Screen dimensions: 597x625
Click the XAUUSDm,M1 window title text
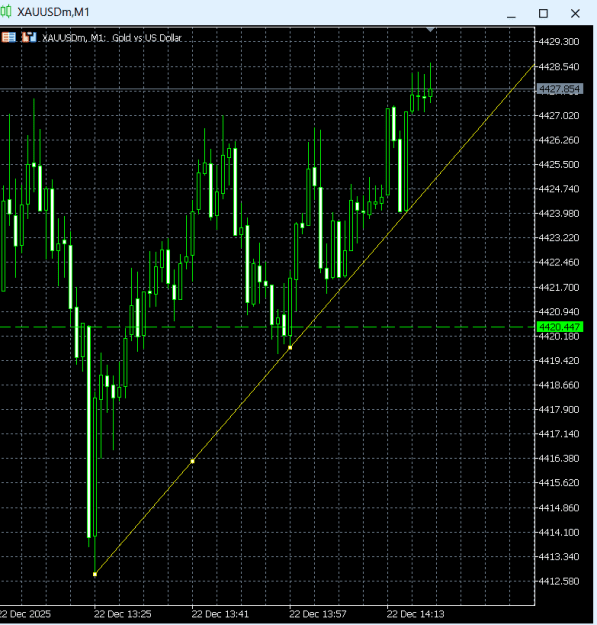[x=53, y=12]
